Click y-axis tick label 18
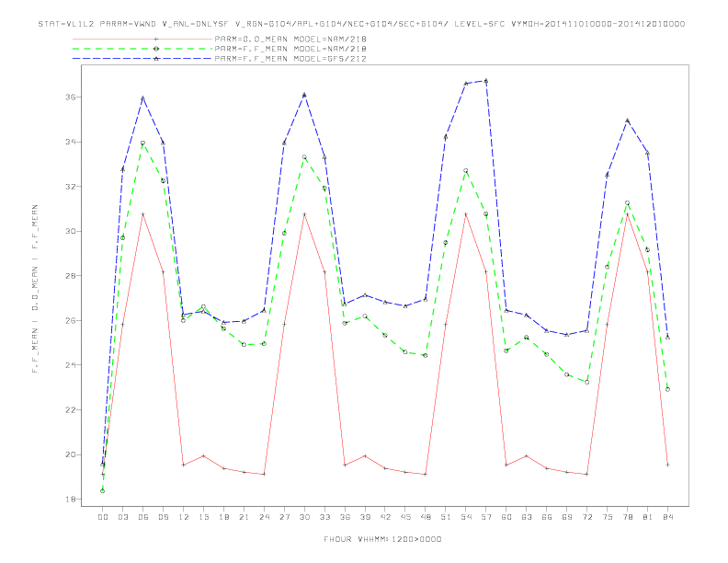Image resolution: width=728 pixels, height=563 pixels. pos(73,500)
